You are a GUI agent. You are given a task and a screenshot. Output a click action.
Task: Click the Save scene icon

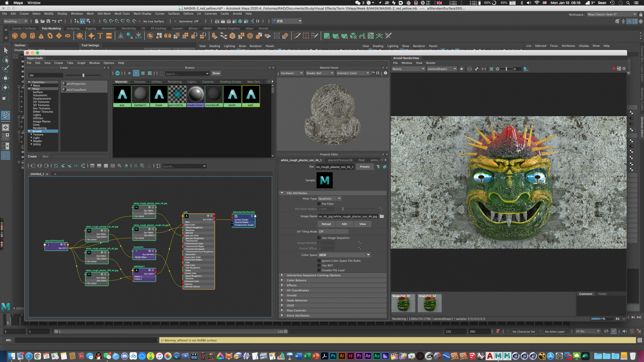48,21
